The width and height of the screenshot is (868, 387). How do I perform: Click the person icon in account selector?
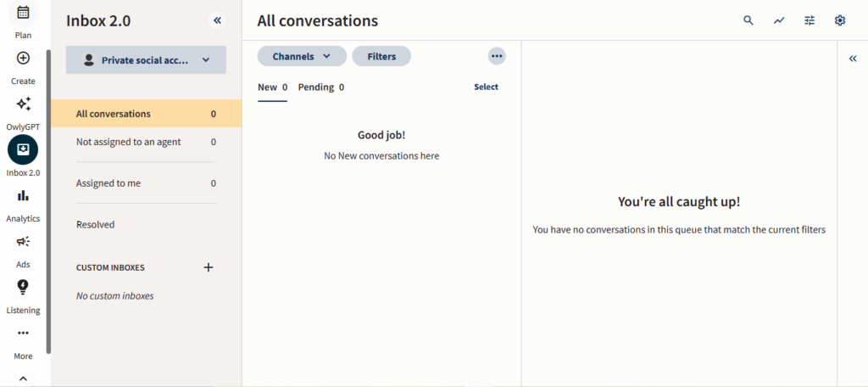point(88,60)
